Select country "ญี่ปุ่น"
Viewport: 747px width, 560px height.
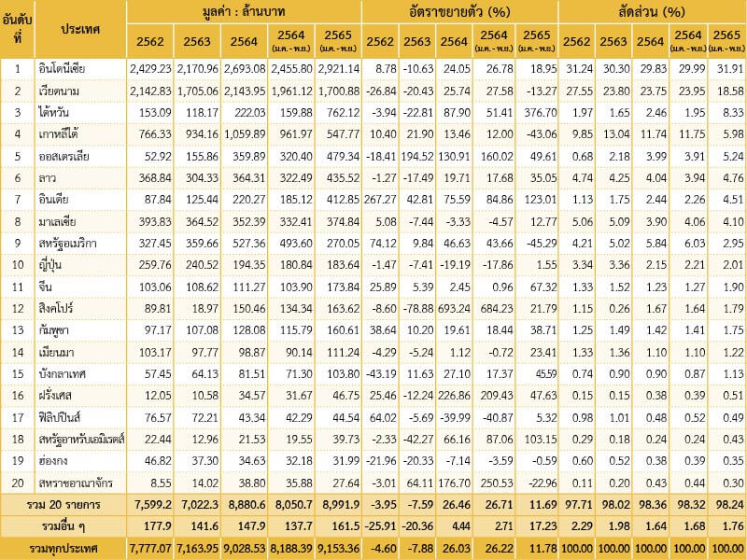[x=50, y=265]
